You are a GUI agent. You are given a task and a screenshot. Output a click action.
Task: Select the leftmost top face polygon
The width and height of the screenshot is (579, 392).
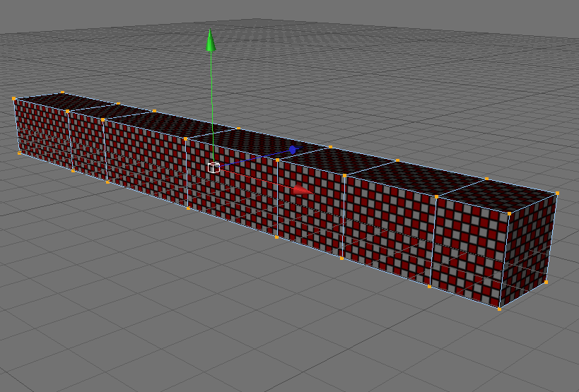[66, 101]
